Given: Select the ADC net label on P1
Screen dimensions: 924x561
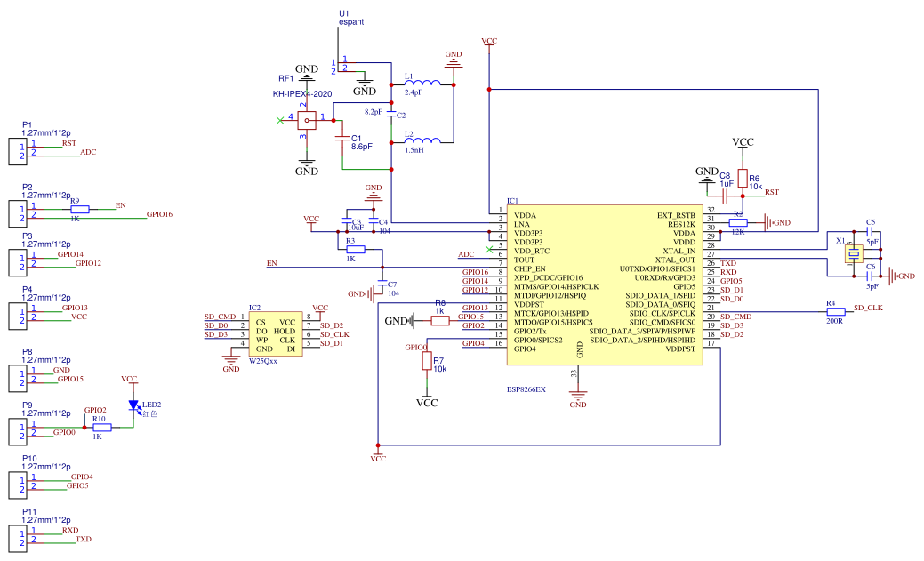Looking at the screenshot, I should 88,152.
